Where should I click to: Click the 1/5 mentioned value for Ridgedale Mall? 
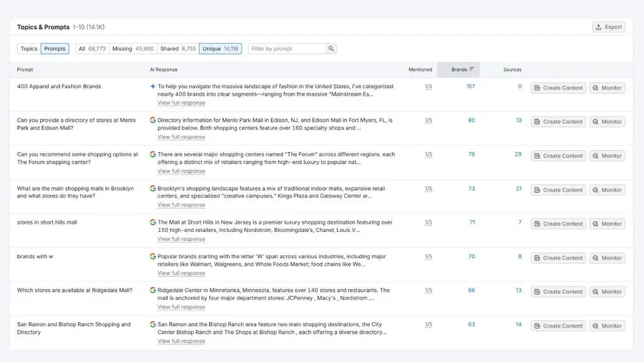(x=428, y=290)
